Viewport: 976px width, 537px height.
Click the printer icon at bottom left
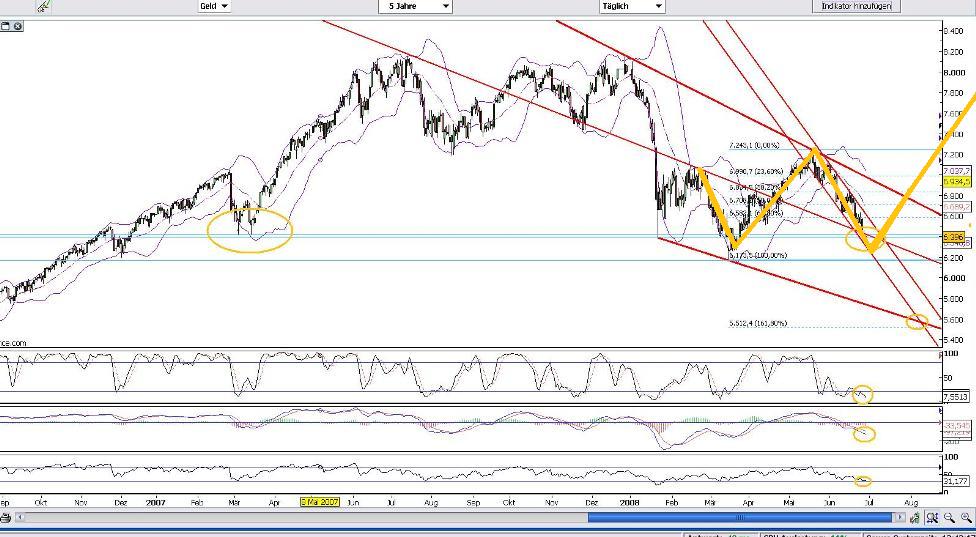pyautogui.click(x=6, y=517)
